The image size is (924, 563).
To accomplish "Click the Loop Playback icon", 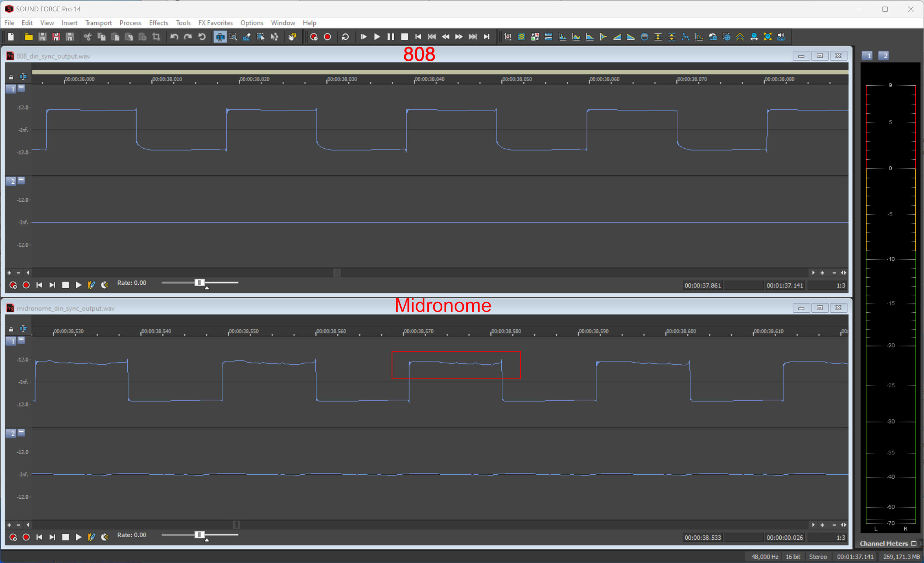I will [345, 37].
